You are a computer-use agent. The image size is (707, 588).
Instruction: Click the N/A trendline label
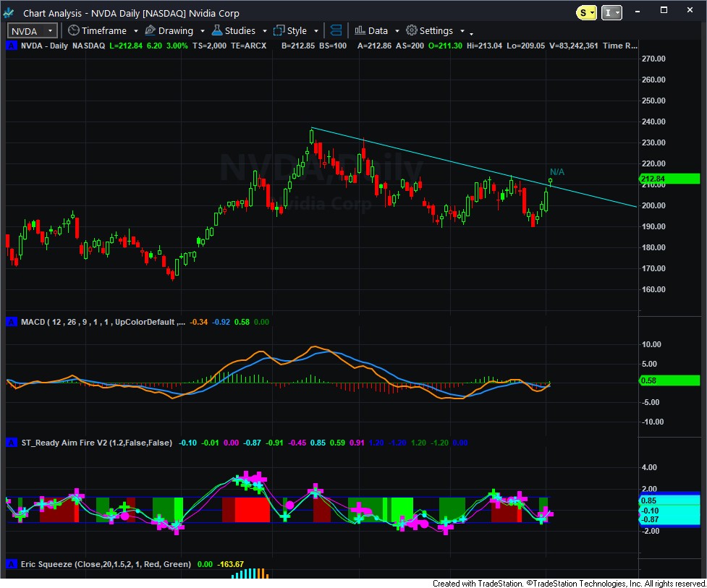tap(557, 171)
